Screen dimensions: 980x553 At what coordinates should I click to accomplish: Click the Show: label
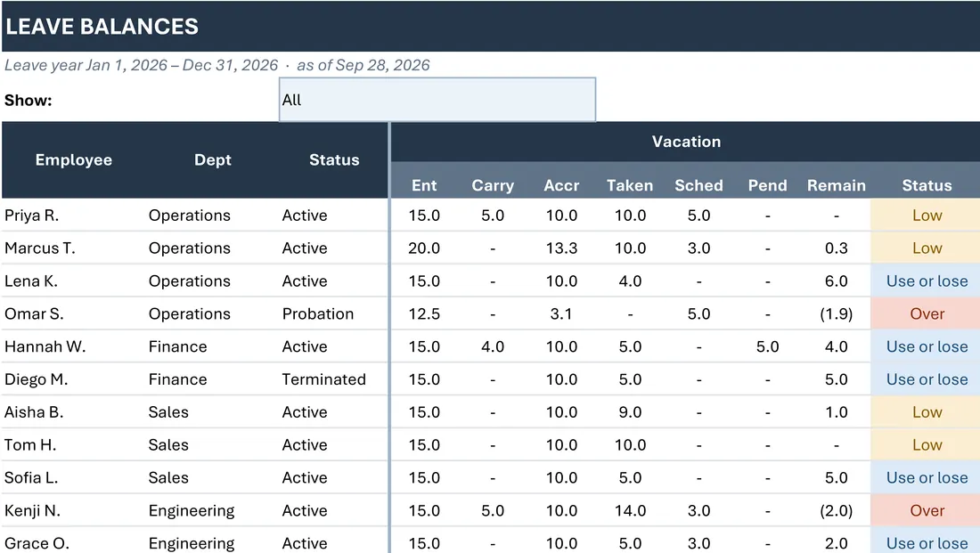pyautogui.click(x=29, y=101)
